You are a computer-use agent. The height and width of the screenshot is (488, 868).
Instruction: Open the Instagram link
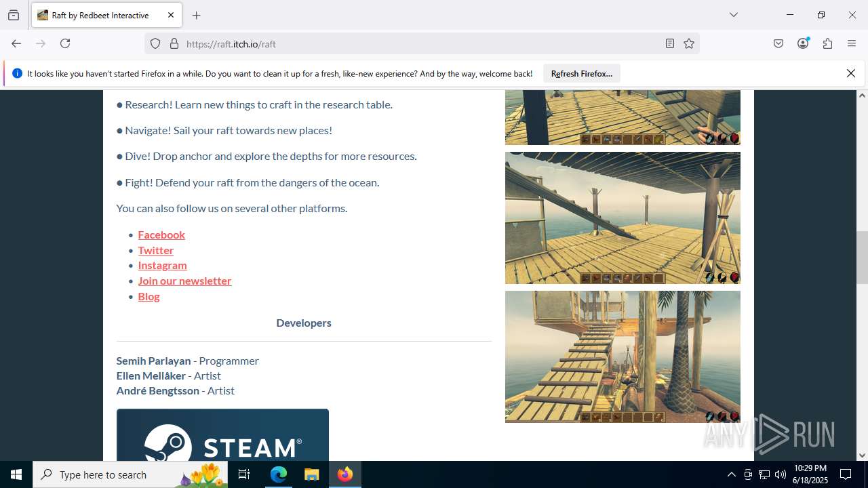163,265
